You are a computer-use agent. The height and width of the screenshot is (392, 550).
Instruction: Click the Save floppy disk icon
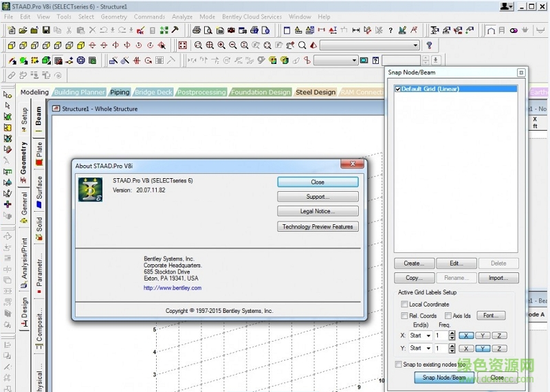pos(45,30)
